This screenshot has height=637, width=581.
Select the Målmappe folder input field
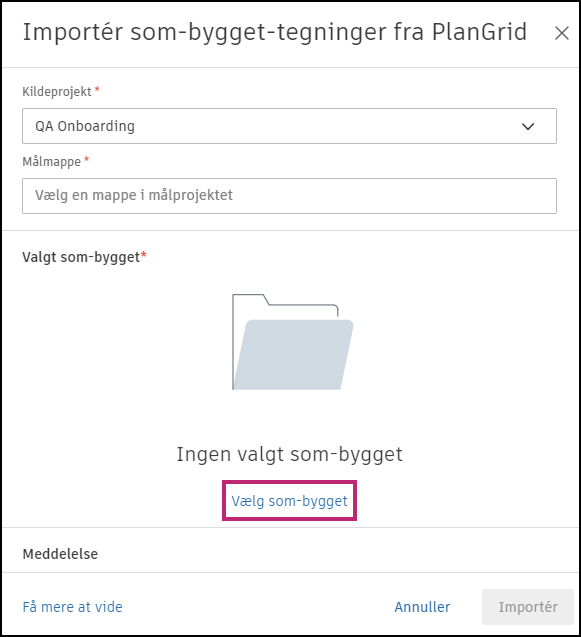pyautogui.click(x=289, y=196)
